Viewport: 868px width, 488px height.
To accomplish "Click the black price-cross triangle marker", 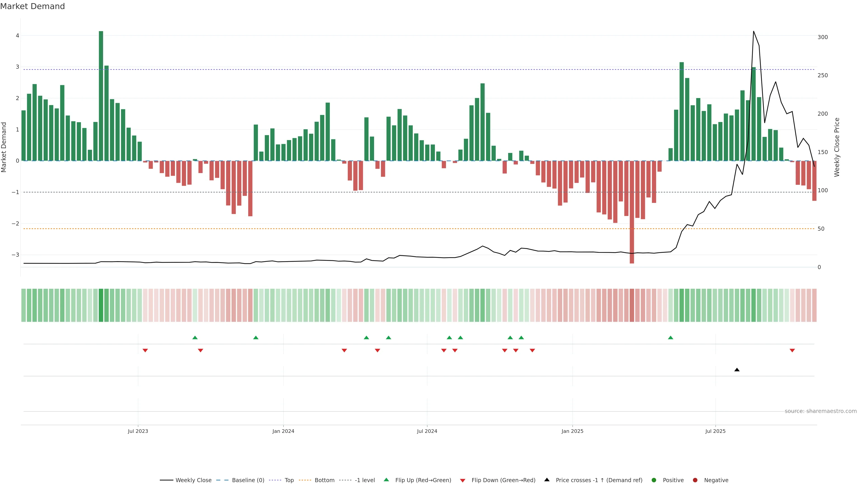I will pos(737,370).
